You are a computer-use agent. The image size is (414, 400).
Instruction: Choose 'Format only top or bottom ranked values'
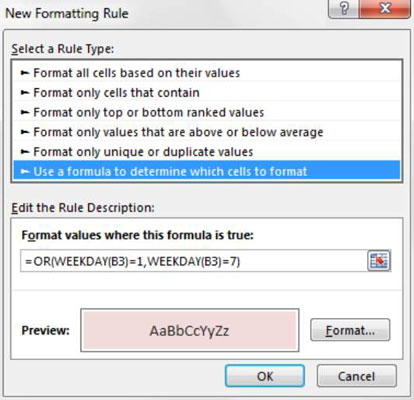[207, 112]
